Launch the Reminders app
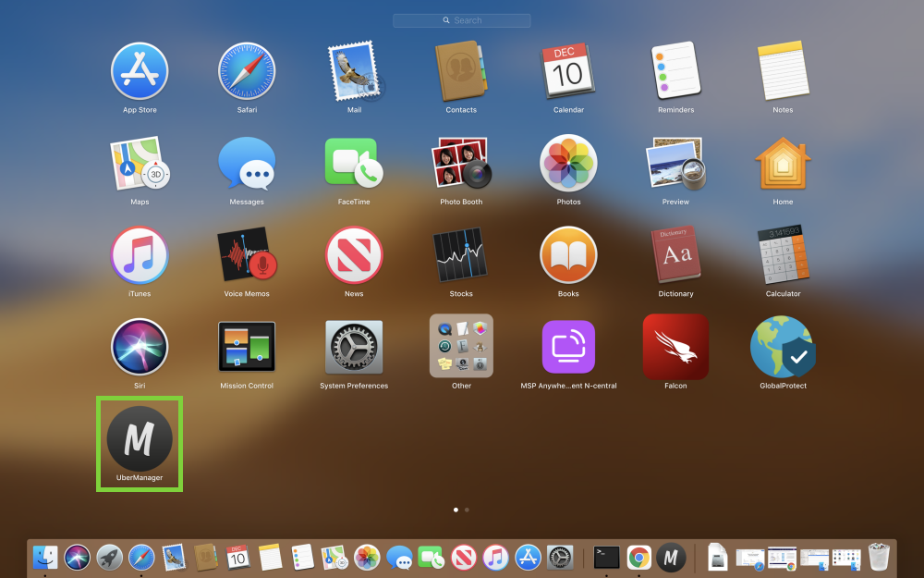This screenshot has width=924, height=578. coord(675,72)
